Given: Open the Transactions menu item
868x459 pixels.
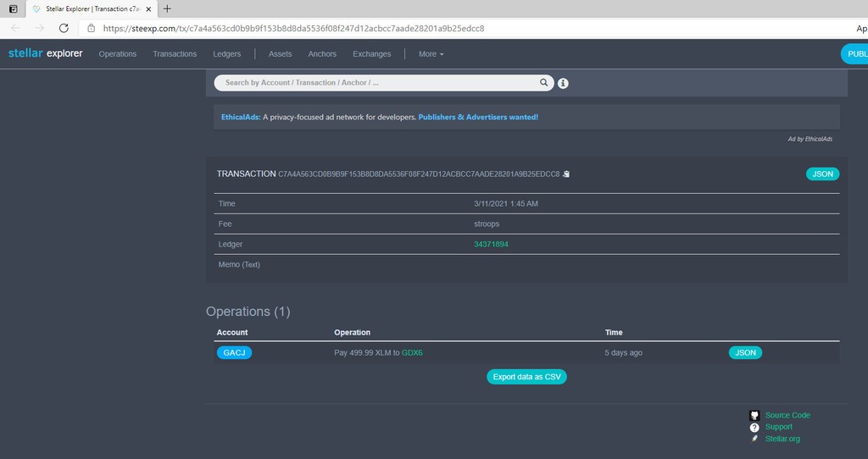Looking at the screenshot, I should coord(175,53).
